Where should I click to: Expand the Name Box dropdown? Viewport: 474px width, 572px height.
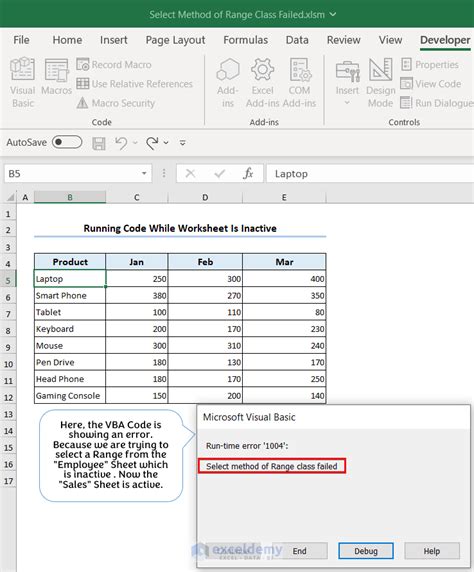pos(144,173)
